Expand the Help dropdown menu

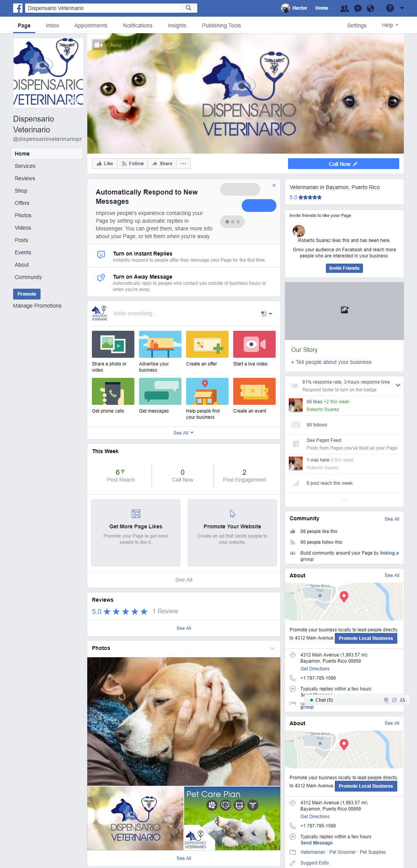(390, 25)
